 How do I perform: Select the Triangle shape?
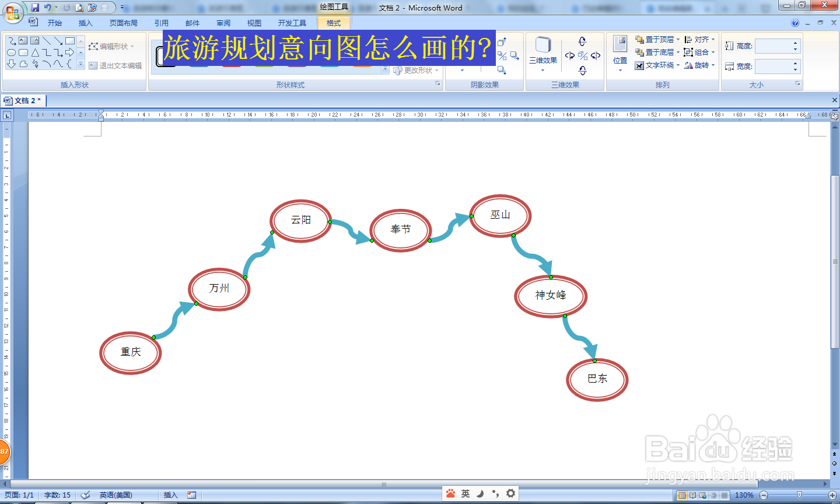pos(35,52)
